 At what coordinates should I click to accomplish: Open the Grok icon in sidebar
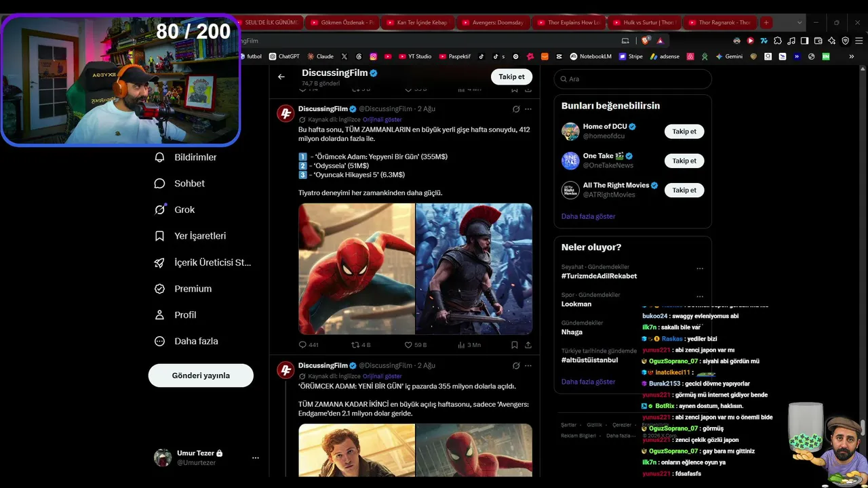(x=159, y=209)
